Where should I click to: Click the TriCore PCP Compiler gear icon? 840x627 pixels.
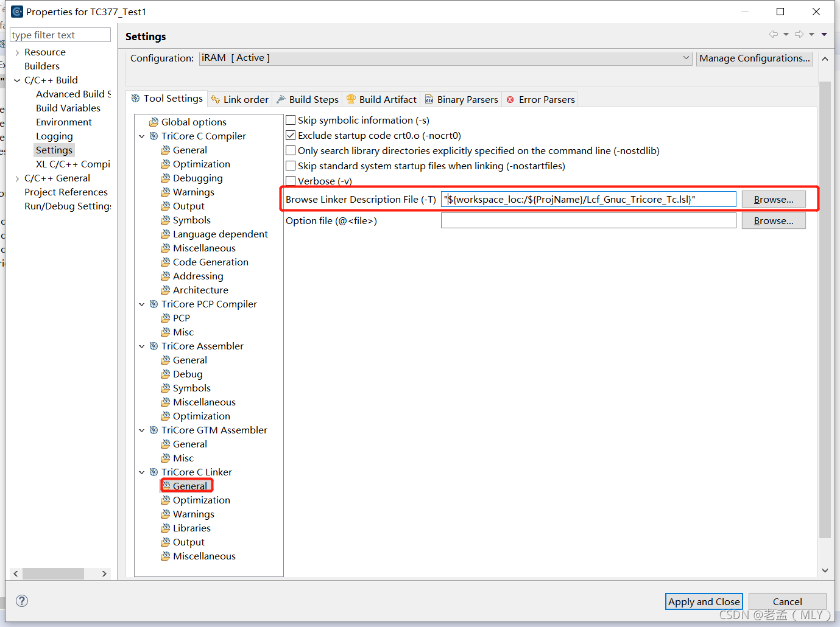pos(154,304)
